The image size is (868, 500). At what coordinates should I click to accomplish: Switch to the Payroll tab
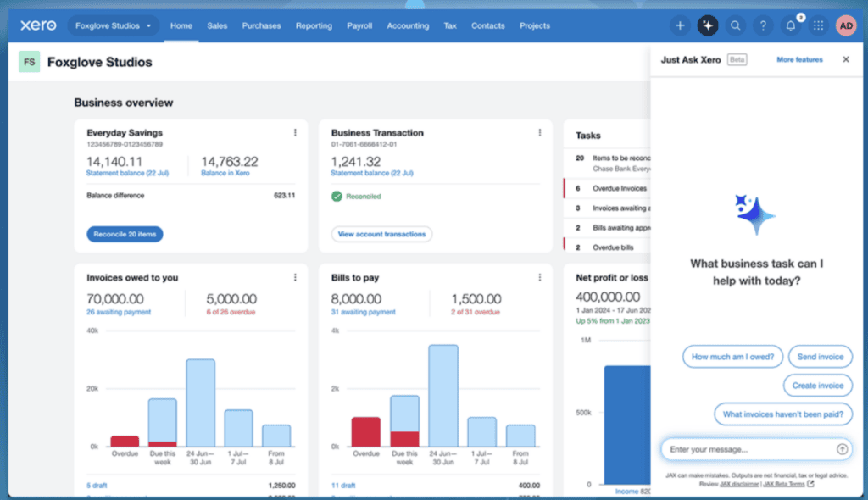tap(359, 25)
